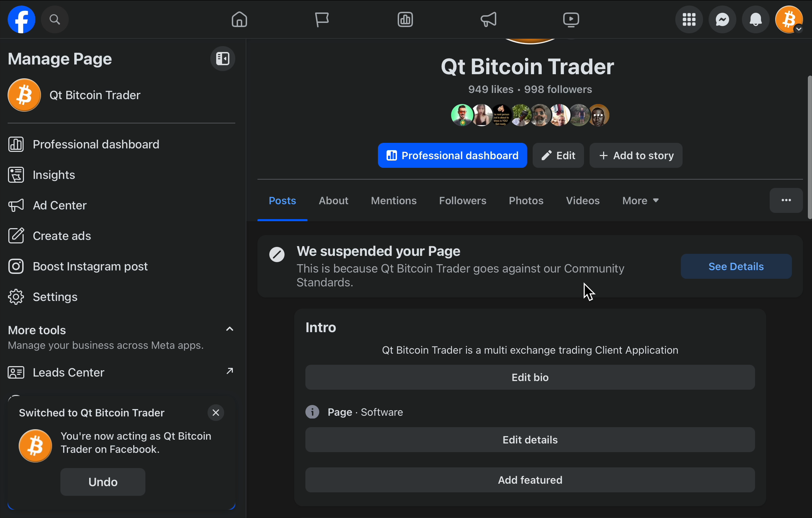Switch to the Posts tab
The height and width of the screenshot is (518, 812).
click(x=282, y=200)
